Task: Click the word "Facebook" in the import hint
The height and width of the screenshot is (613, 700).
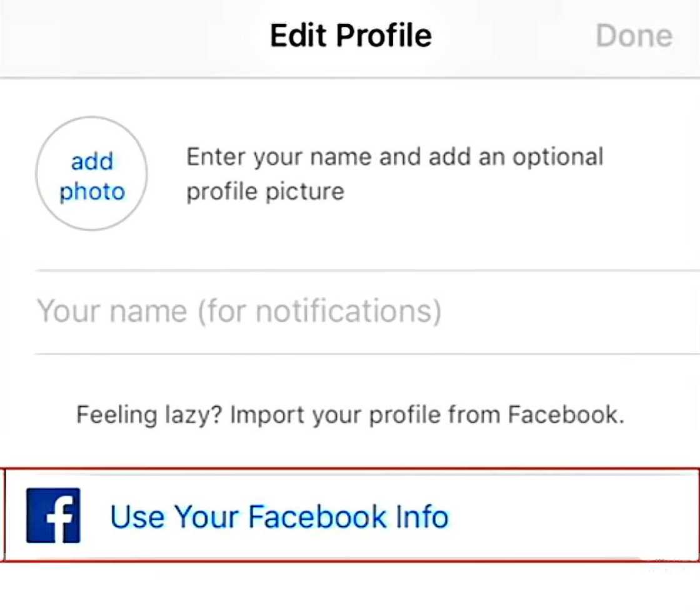Action: point(564,414)
